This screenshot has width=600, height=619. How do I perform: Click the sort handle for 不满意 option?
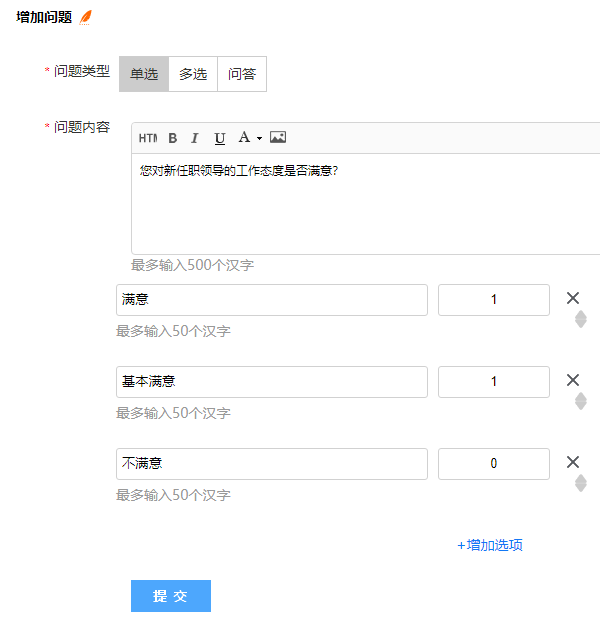(x=581, y=483)
